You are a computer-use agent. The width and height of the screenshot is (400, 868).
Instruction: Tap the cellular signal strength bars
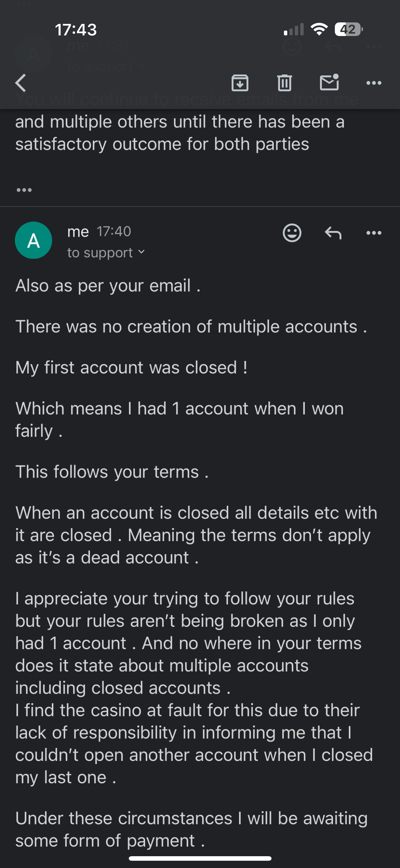pos(294,30)
